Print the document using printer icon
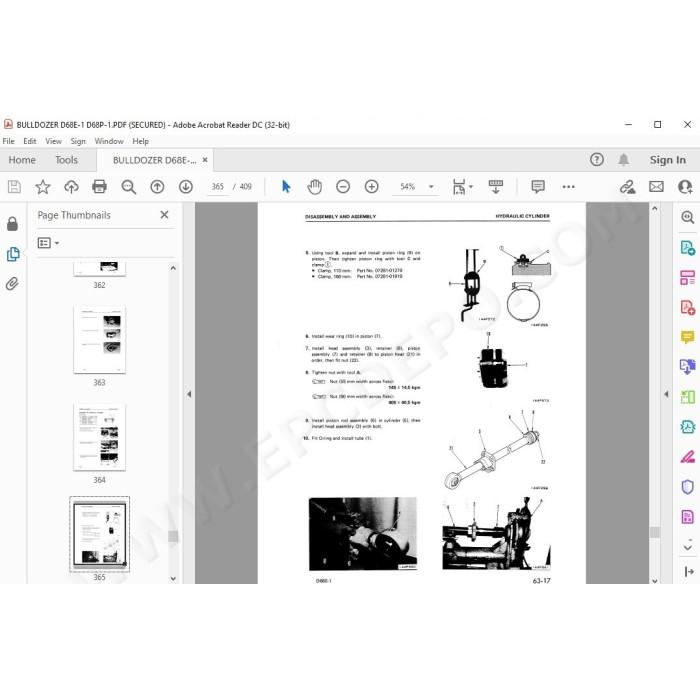Image resolution: width=700 pixels, height=700 pixels. click(100, 187)
